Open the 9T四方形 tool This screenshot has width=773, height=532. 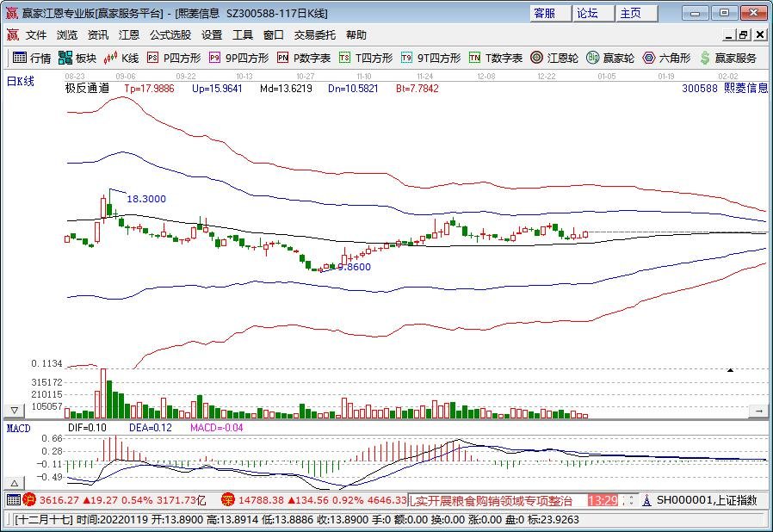[x=431, y=59]
